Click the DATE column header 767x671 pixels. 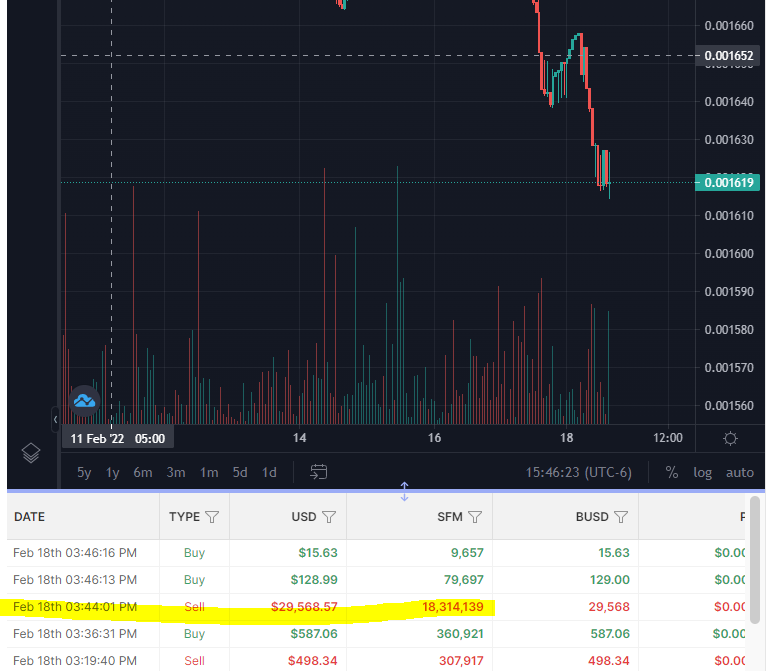29,517
